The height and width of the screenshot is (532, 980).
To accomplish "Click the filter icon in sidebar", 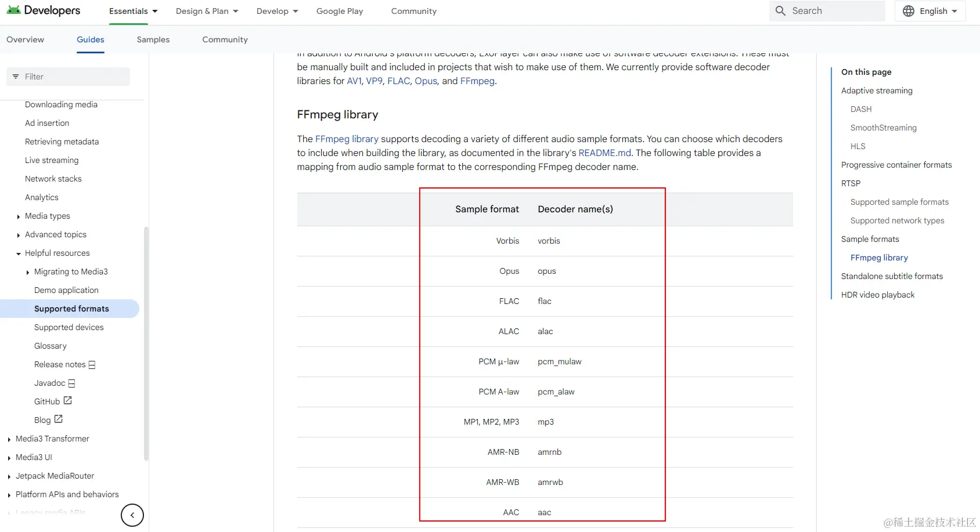I will pos(16,77).
